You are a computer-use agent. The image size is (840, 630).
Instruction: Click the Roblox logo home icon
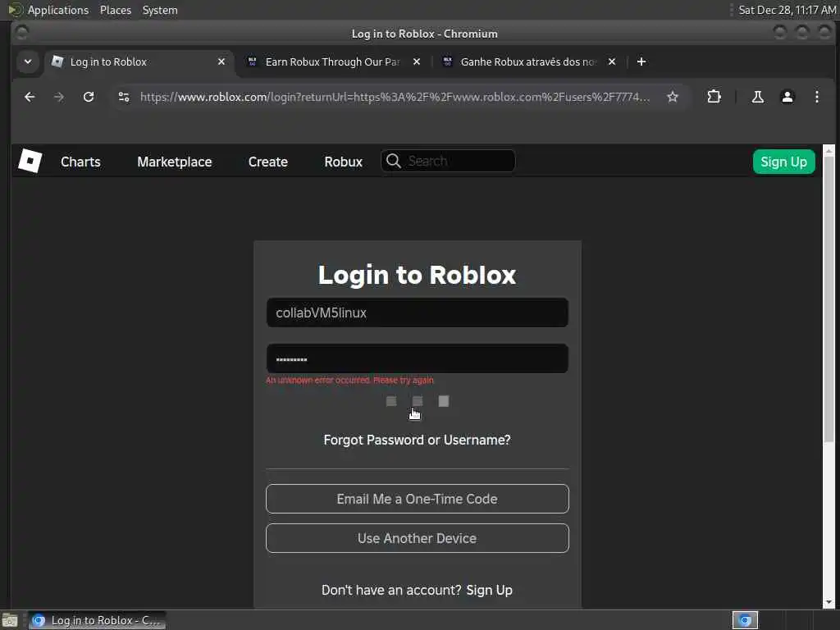pos(30,161)
